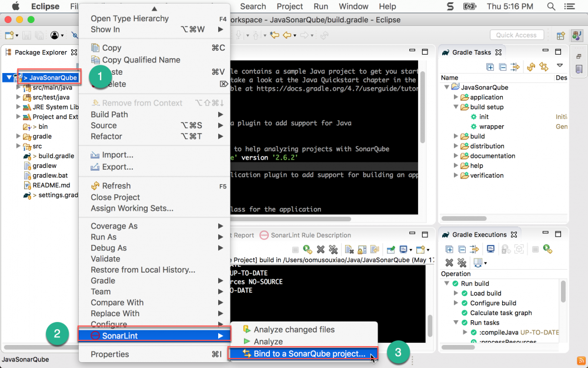588x368 pixels.
Task: Choose Bind to a SonarQube project
Action: [303, 354]
